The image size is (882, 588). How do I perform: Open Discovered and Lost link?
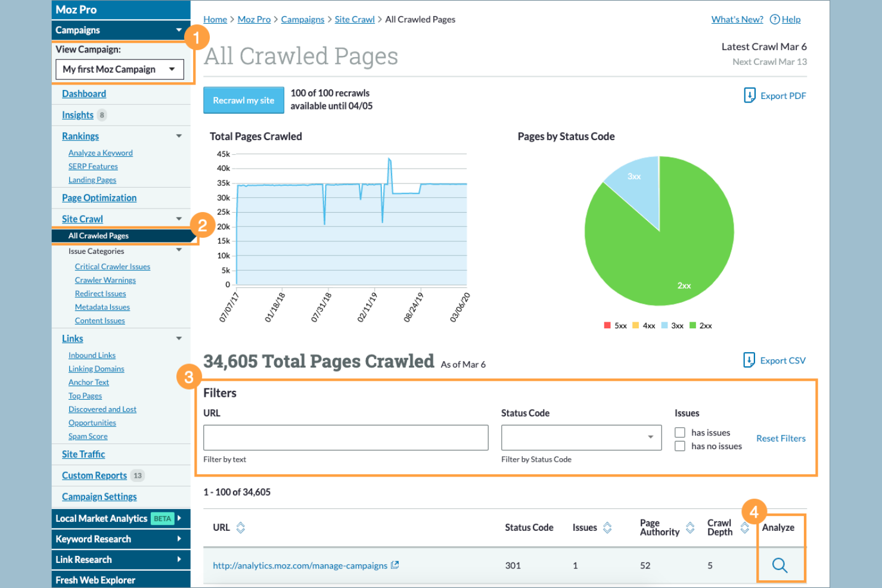click(103, 409)
